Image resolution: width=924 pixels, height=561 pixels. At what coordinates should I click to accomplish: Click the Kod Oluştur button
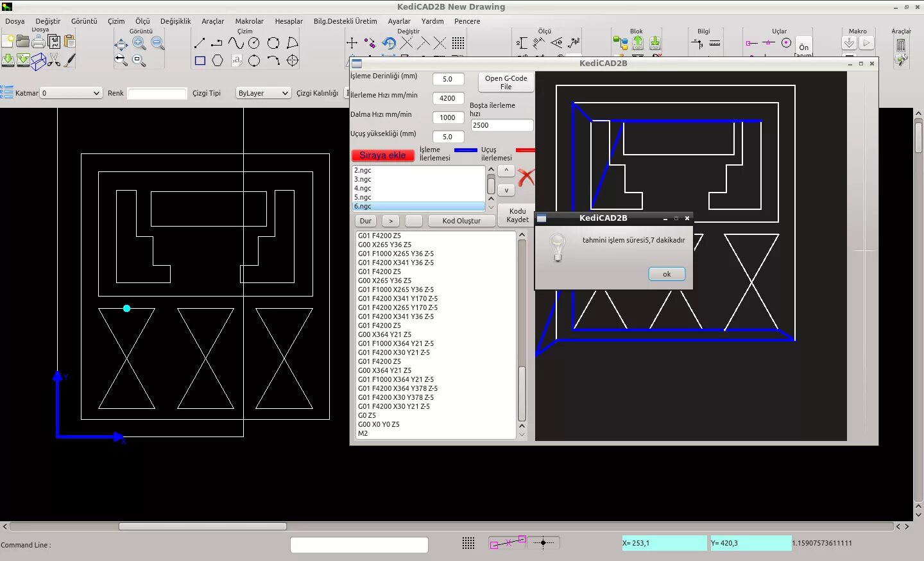(461, 221)
